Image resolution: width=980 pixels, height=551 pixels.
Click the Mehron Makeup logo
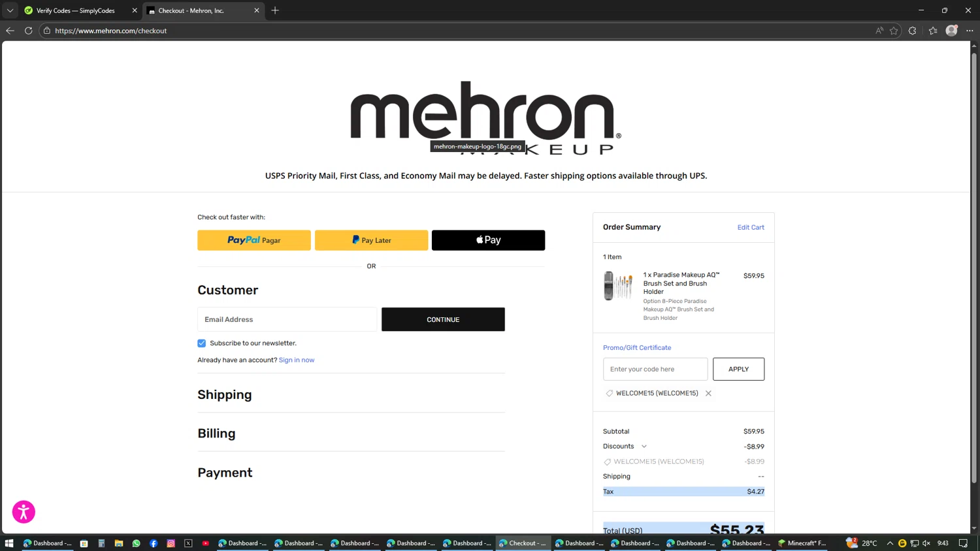click(x=486, y=118)
